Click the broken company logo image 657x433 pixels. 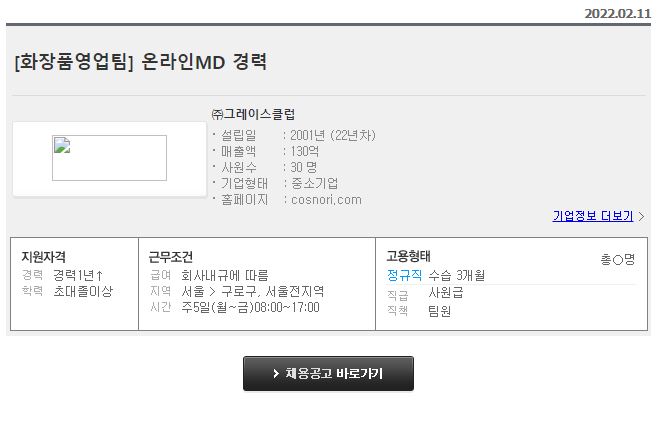[109, 158]
